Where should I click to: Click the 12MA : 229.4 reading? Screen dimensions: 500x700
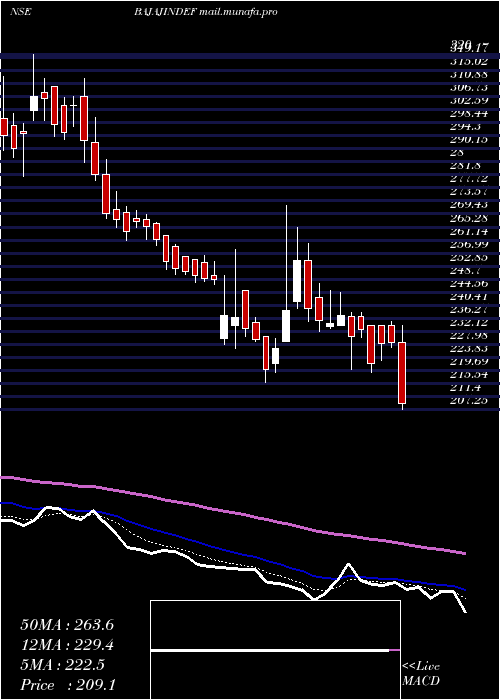(67, 645)
